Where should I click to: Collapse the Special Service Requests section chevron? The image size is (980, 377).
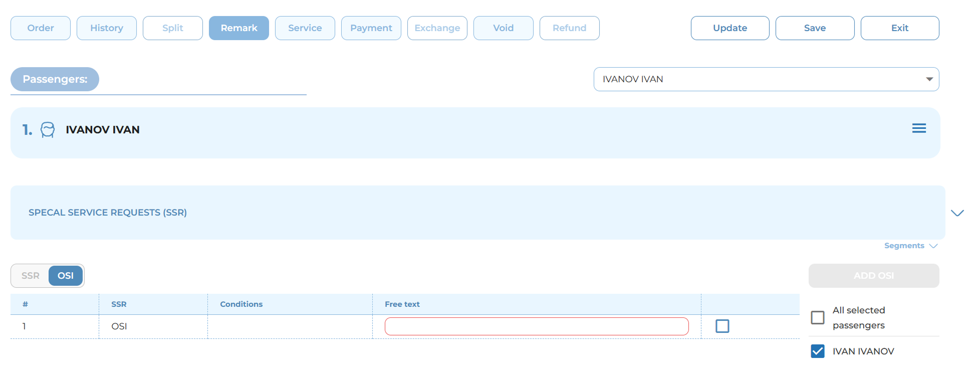957,213
